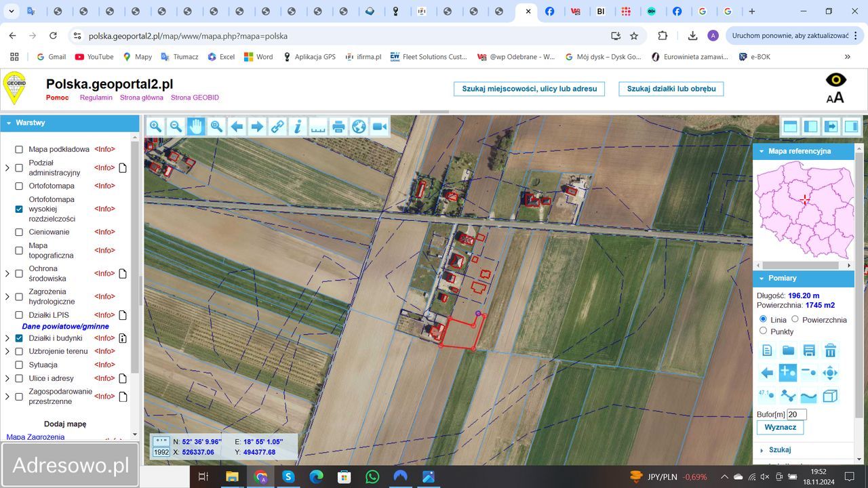Go to previous map view arrow
The height and width of the screenshot is (488, 868).
[x=237, y=126]
